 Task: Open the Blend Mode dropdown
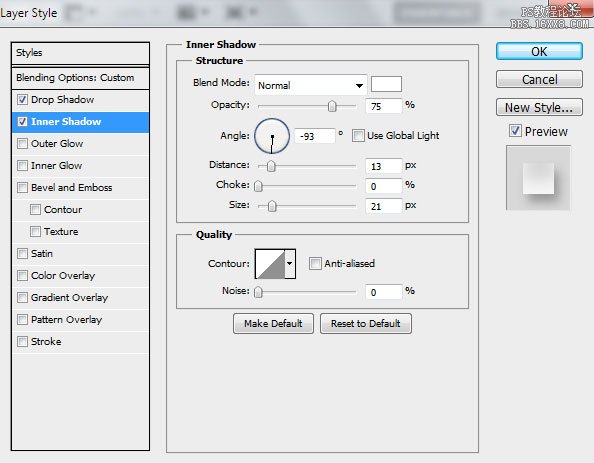[x=311, y=85]
